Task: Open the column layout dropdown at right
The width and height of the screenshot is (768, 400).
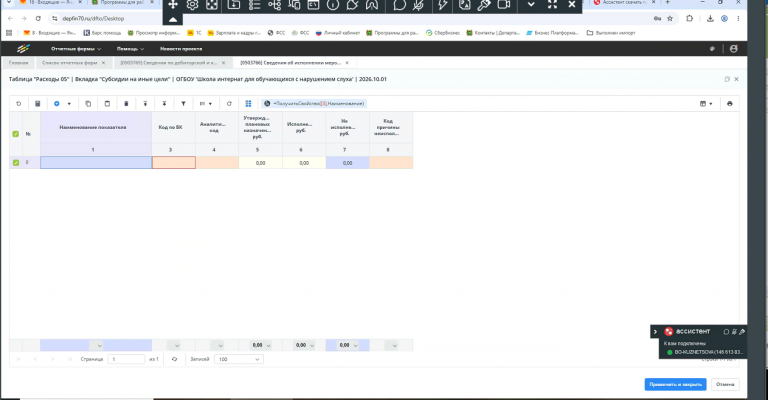Action: [706, 104]
